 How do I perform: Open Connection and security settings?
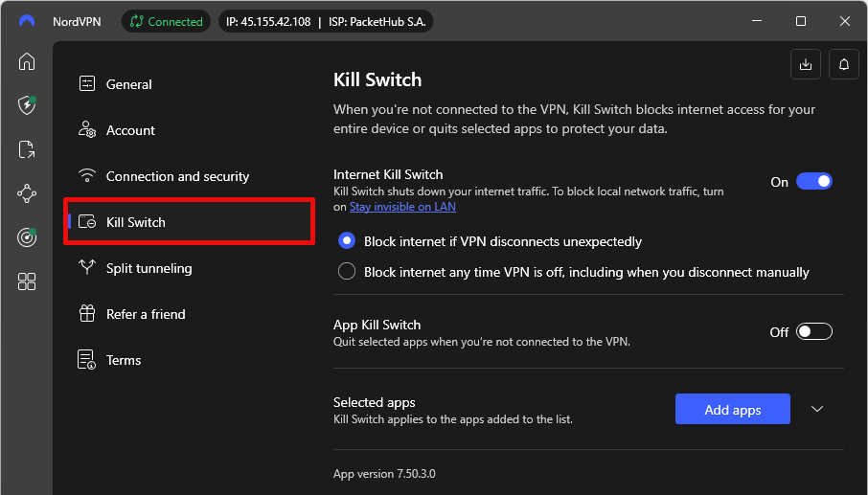190,176
